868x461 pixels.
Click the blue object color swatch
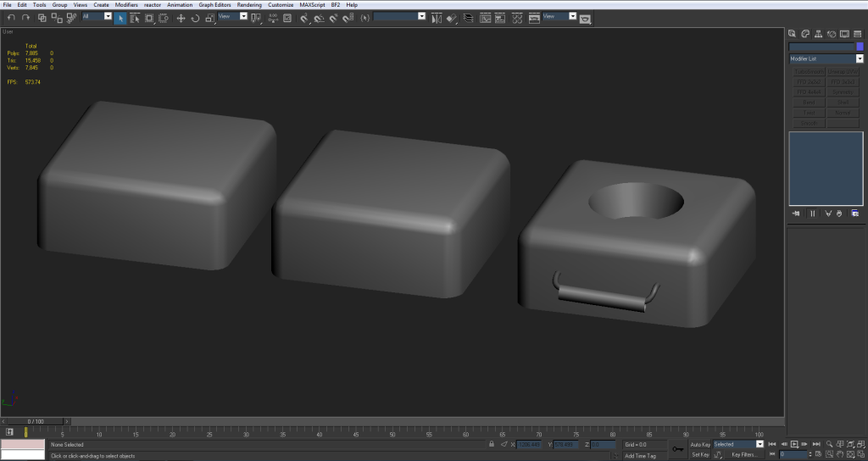coord(860,47)
